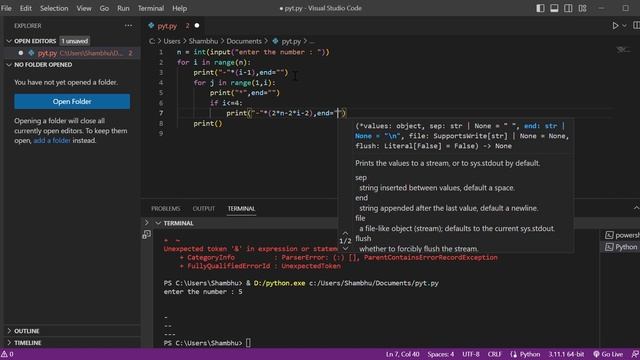Open run options dropdown arrow
Image resolution: width=640 pixels, height=360 pixels.
(624, 26)
